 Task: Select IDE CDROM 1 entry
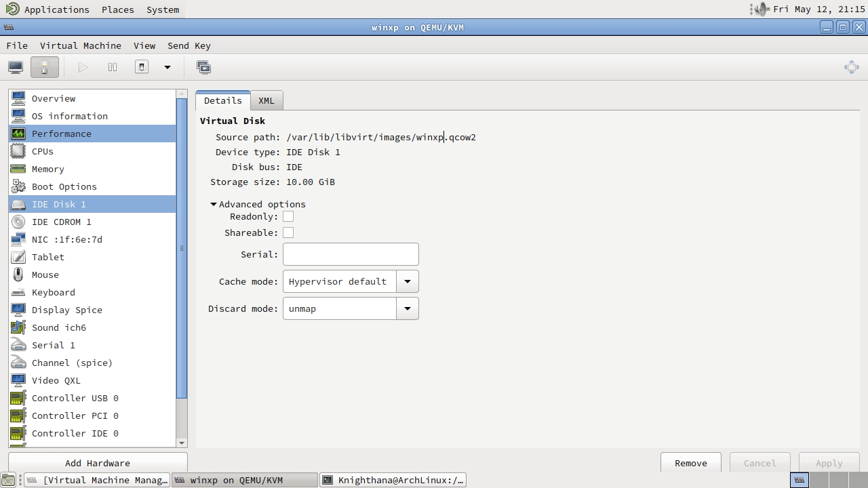(x=92, y=222)
